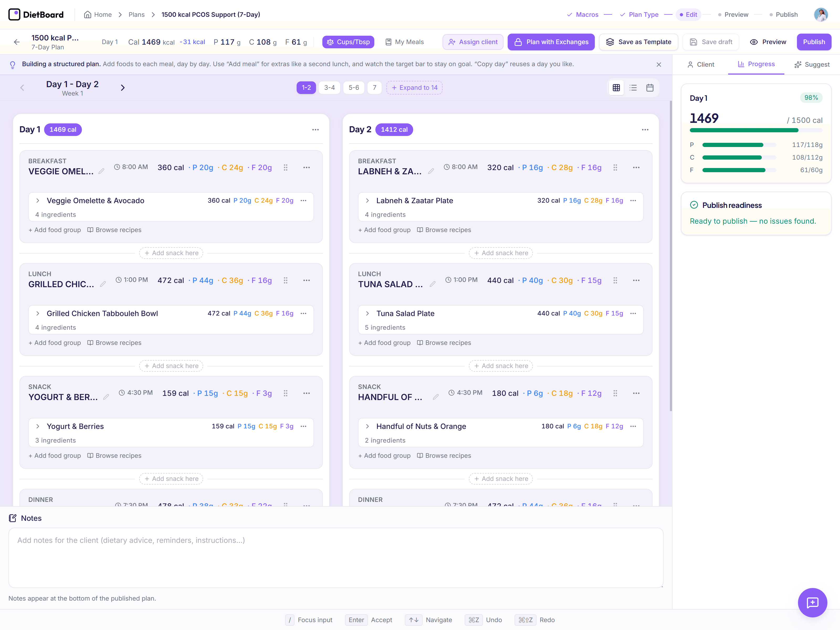Open the Progress tab

756,64
